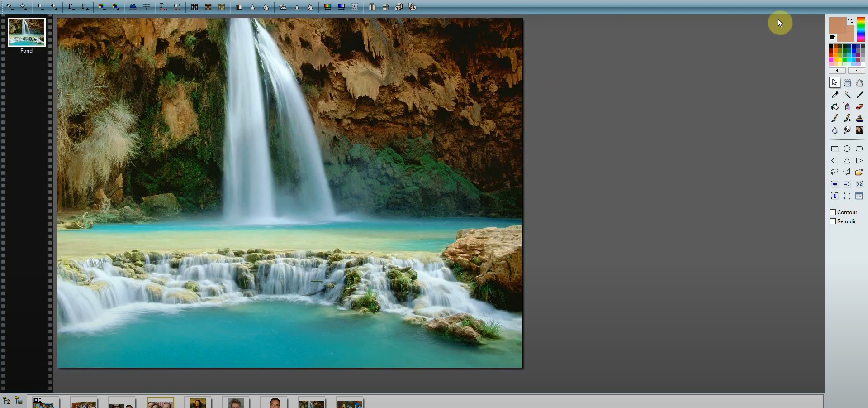The image size is (868, 408).
Task: Choose the diamond selection shape
Action: tap(835, 160)
